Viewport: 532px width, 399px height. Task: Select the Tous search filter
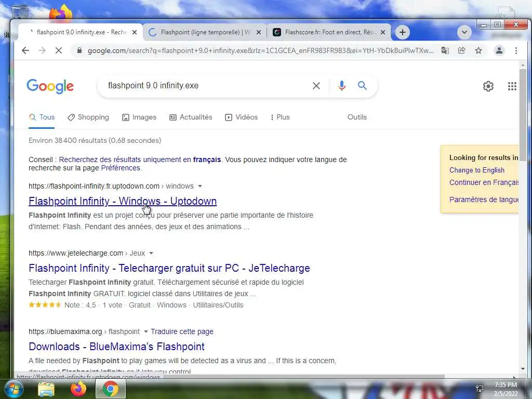pyautogui.click(x=42, y=117)
